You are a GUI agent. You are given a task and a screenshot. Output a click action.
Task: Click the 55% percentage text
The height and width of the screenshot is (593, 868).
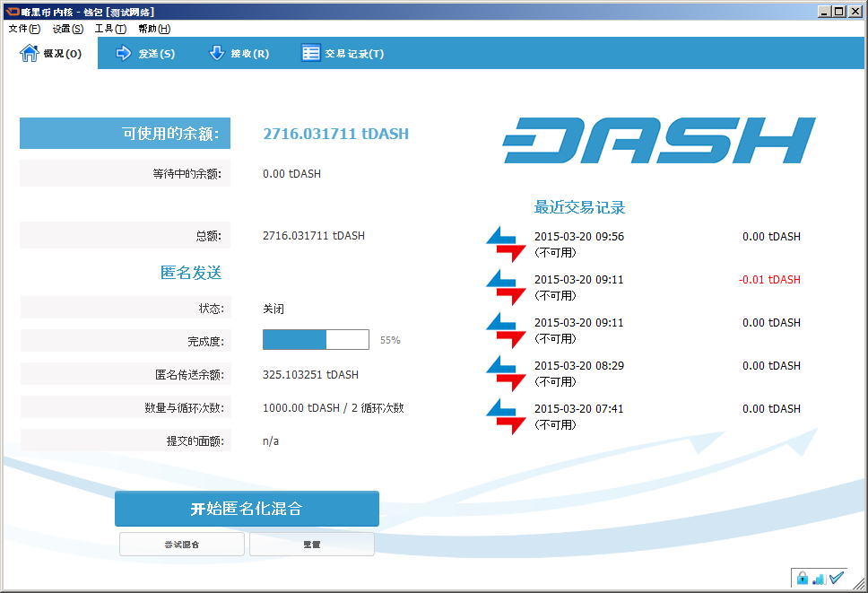click(x=390, y=340)
